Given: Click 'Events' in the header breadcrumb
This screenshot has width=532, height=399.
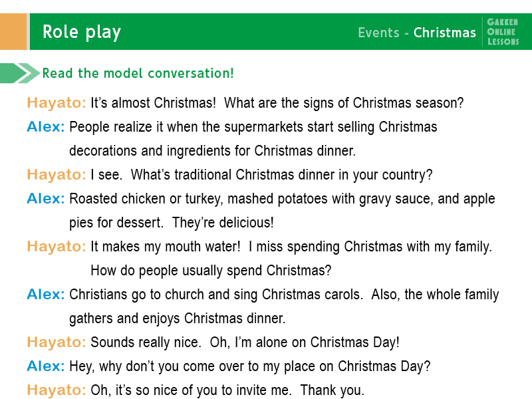Looking at the screenshot, I should 378,33.
